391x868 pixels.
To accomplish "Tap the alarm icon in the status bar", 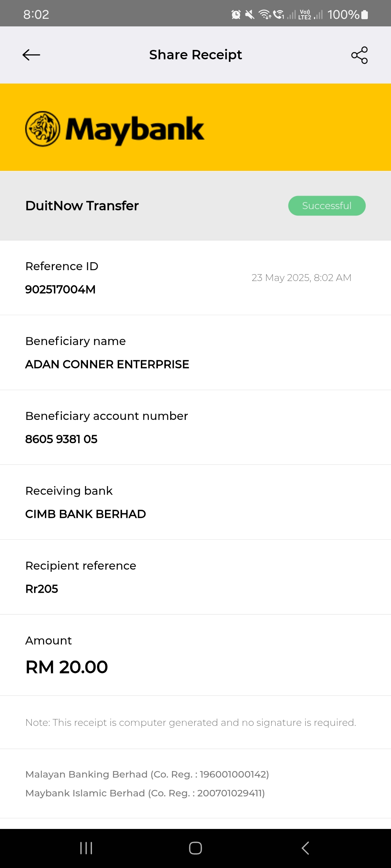I will tap(236, 14).
